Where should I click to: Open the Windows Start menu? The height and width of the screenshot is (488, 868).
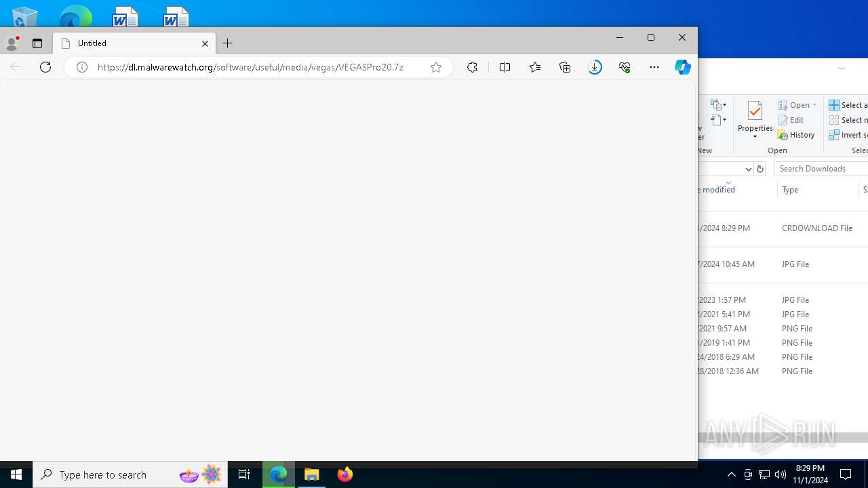tap(16, 474)
